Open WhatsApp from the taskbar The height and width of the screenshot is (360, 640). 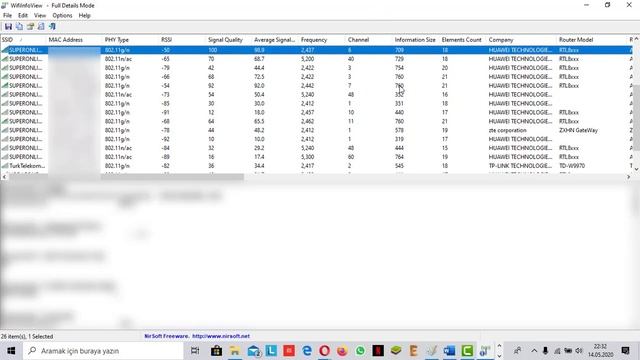[360, 351]
